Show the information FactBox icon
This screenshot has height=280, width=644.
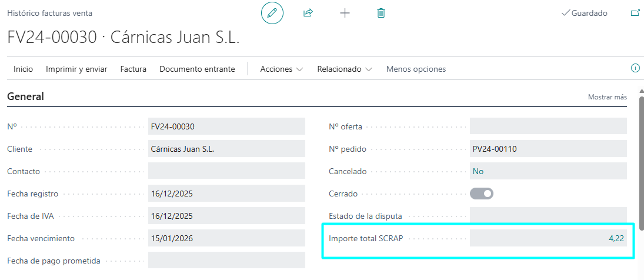coord(635,68)
